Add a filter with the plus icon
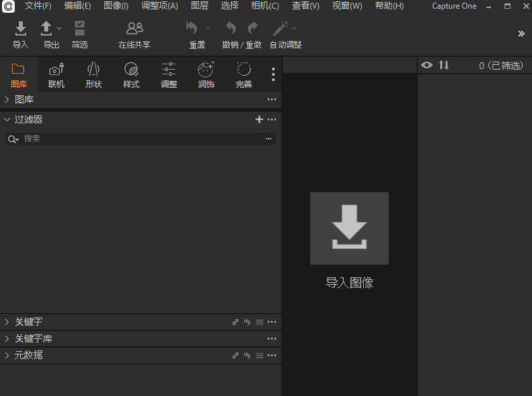 [259, 119]
